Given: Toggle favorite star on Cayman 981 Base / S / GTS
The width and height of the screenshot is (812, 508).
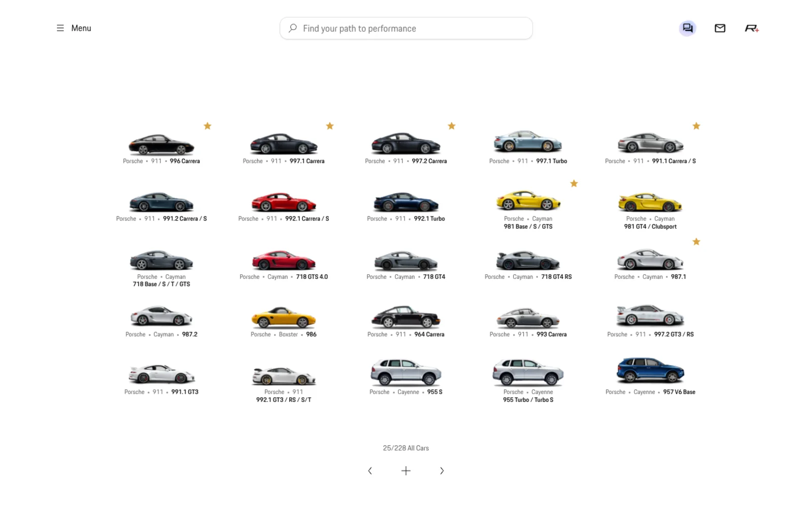Looking at the screenshot, I should point(574,183).
